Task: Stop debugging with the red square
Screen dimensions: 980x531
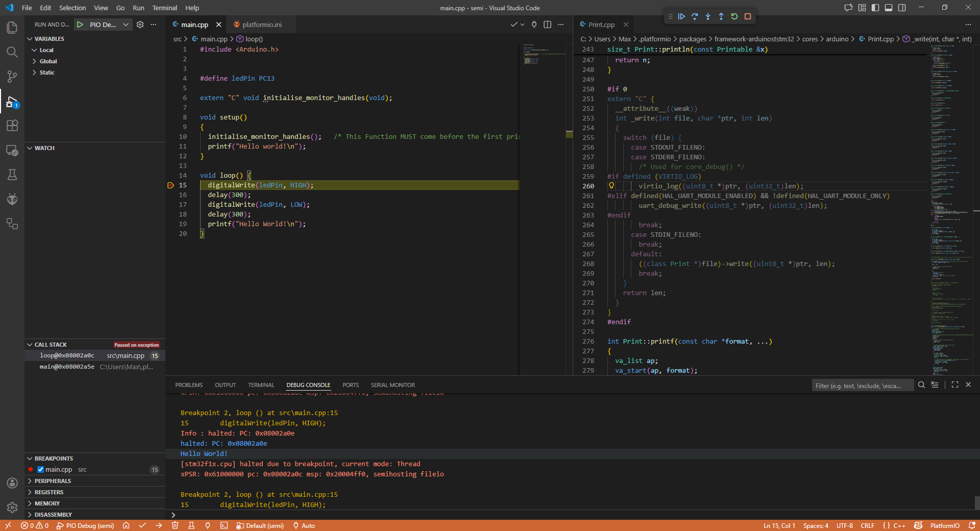Action: tap(748, 16)
